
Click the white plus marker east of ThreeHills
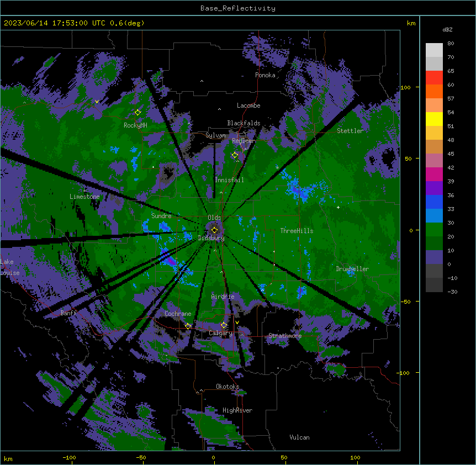point(338,207)
